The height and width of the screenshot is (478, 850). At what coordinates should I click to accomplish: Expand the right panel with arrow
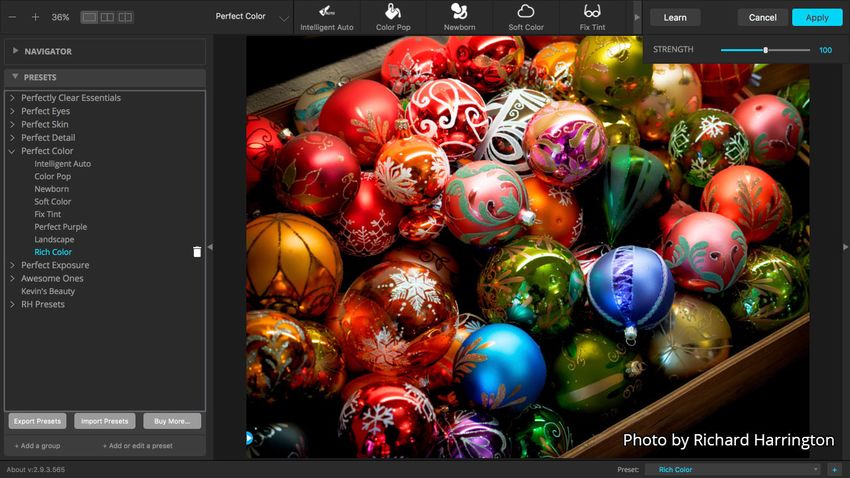[x=845, y=247]
